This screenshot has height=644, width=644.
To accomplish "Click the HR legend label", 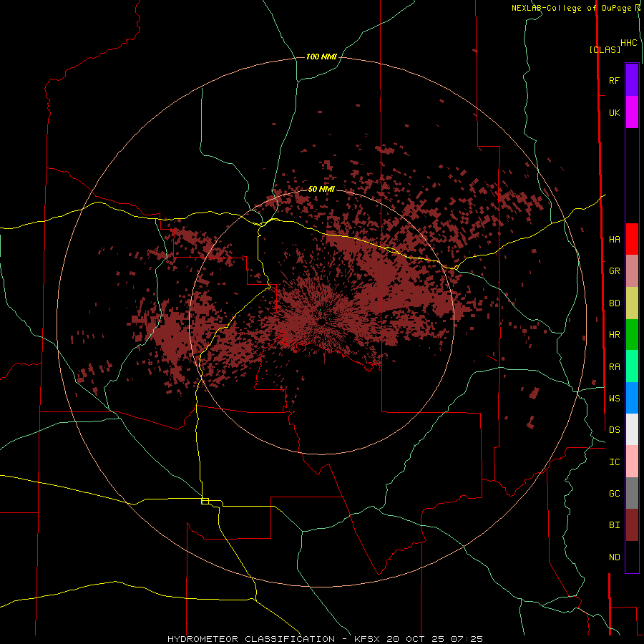I will point(614,335).
